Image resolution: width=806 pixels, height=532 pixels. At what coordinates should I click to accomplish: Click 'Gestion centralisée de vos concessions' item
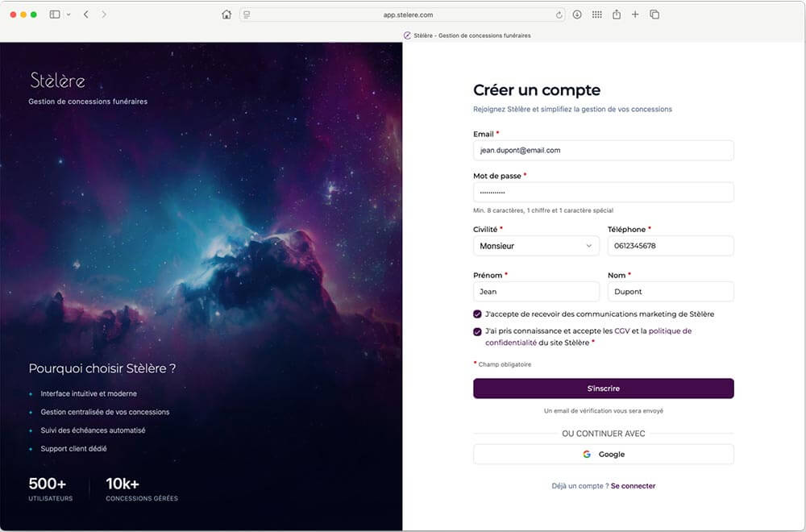(x=105, y=412)
